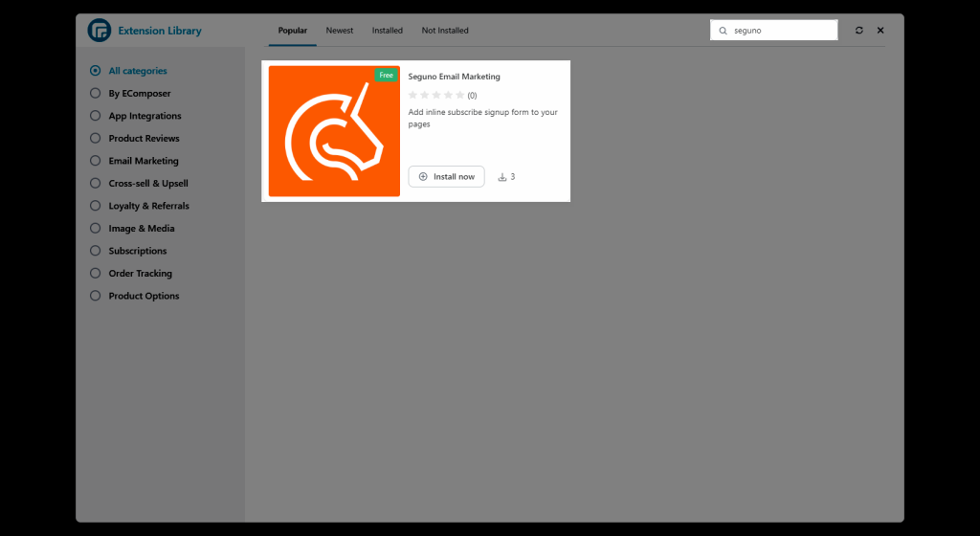Select the Email Marketing category

click(x=134, y=161)
